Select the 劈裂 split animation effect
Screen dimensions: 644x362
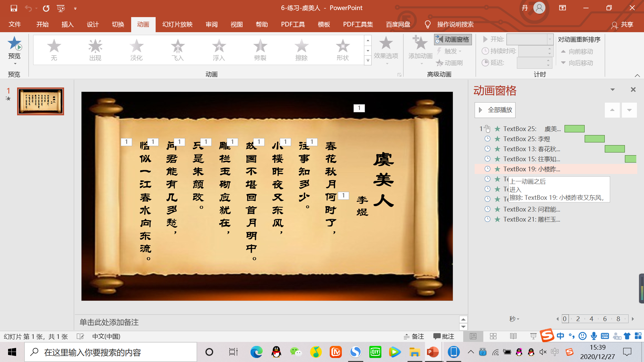point(260,50)
